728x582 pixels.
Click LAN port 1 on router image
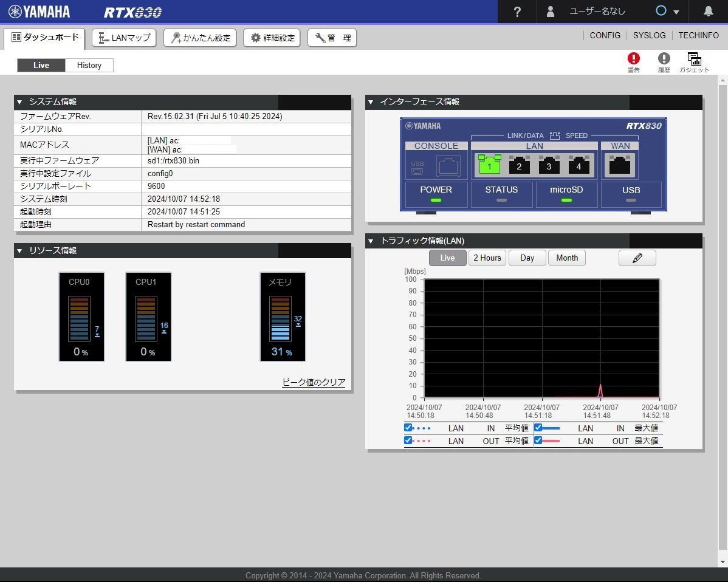489,164
